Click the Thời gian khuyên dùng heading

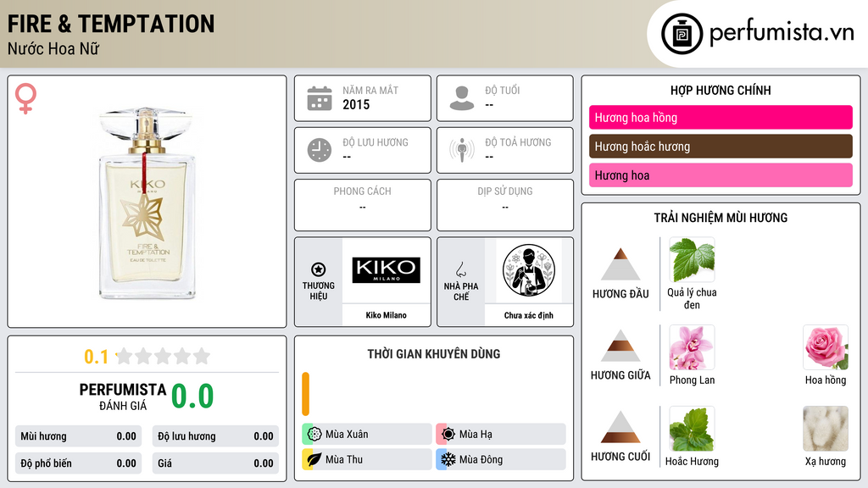434,353
